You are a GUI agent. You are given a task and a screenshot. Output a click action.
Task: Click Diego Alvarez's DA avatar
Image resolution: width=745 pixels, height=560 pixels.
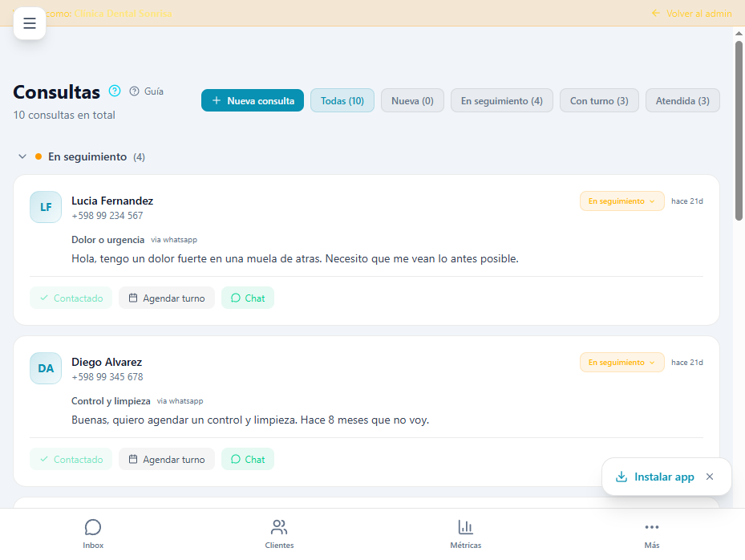pos(46,368)
